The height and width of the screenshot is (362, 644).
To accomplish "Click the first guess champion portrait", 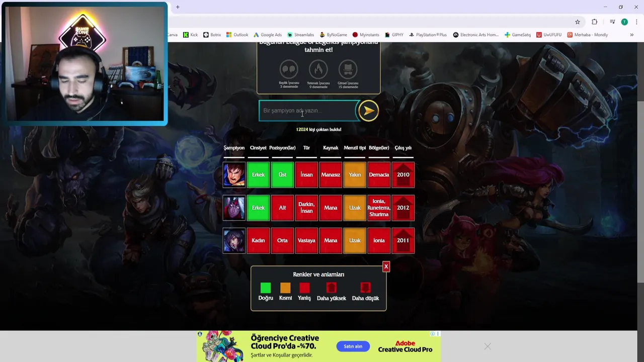I will [x=234, y=174].
